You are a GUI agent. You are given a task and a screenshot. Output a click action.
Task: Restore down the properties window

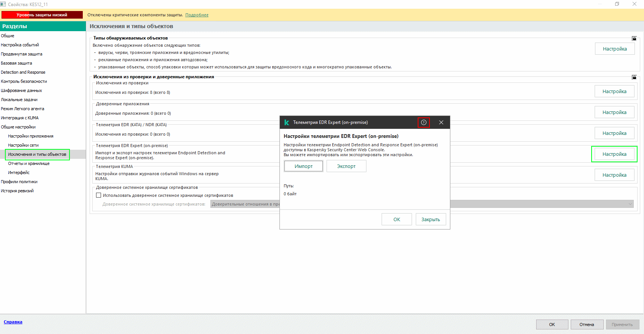click(x=617, y=4)
